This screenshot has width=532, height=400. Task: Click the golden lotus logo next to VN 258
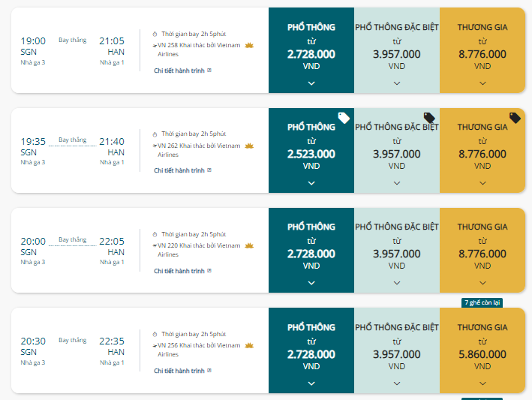249,46
